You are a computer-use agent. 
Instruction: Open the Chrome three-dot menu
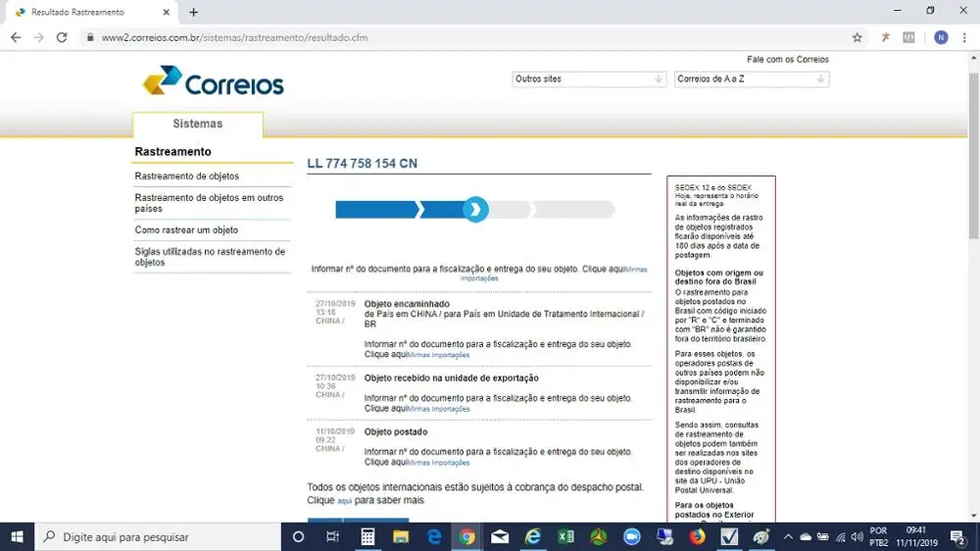(x=964, y=37)
